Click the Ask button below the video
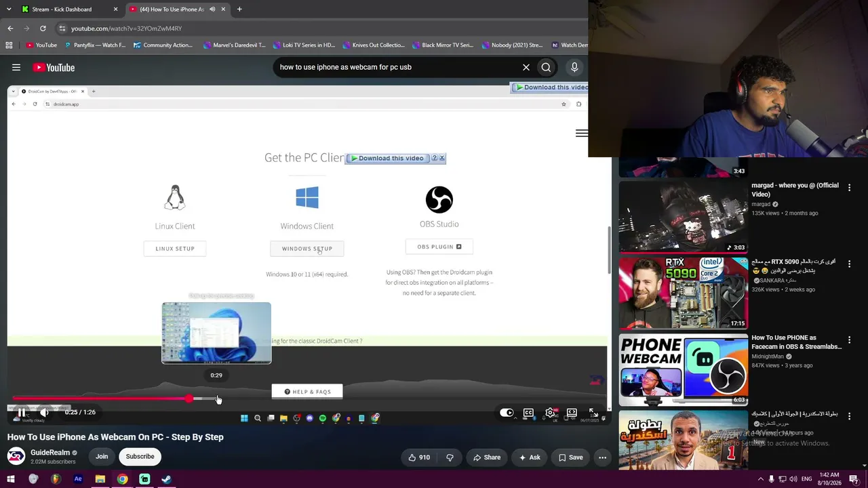 tap(530, 457)
